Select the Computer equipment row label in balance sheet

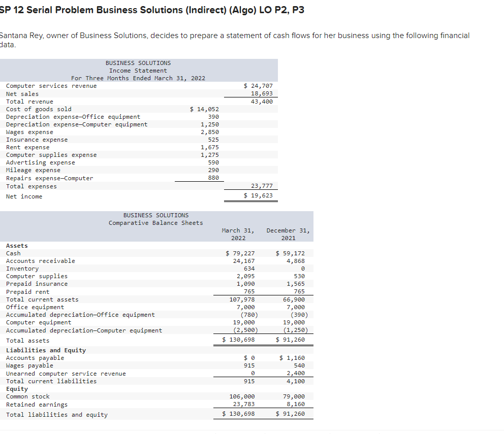[39, 322]
